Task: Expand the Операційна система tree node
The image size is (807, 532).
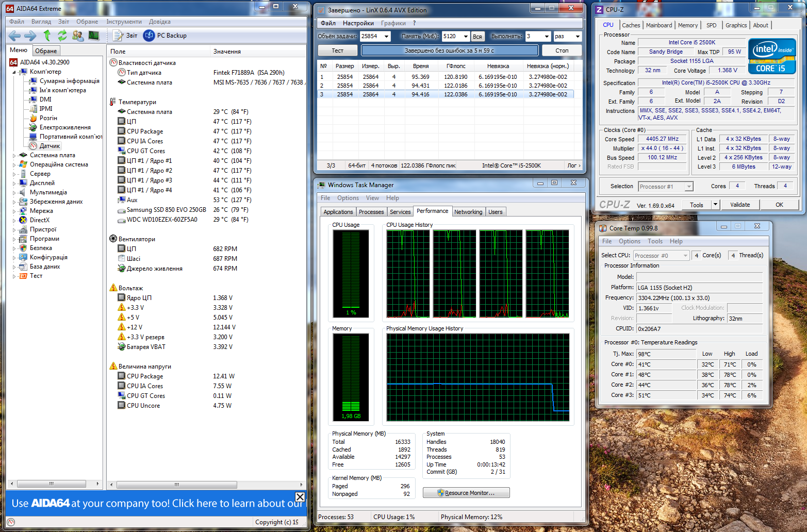Action: click(14, 164)
